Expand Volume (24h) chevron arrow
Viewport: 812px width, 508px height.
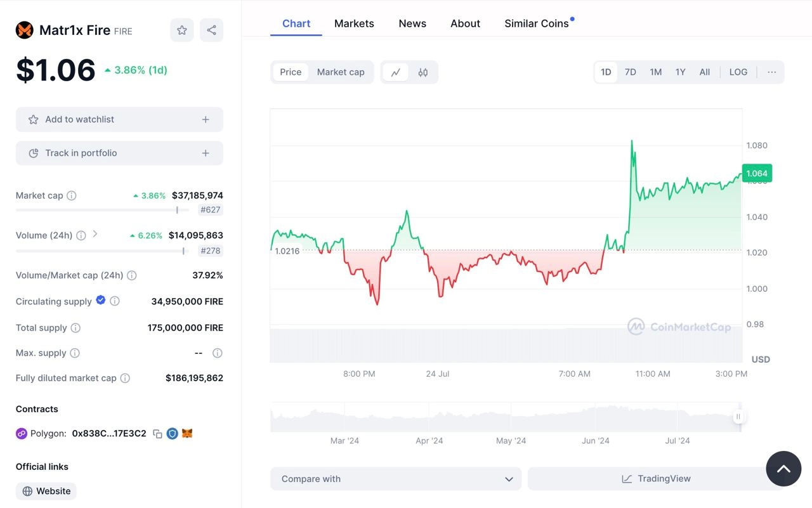point(95,234)
